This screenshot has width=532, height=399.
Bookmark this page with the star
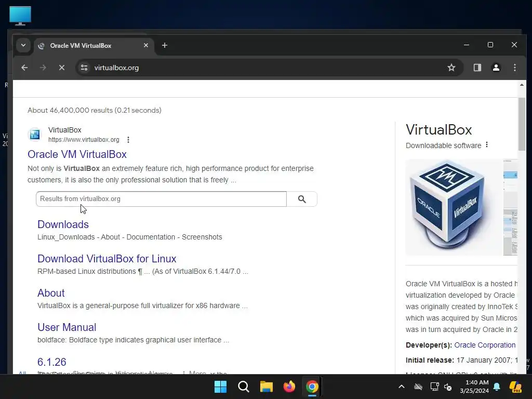click(451, 68)
